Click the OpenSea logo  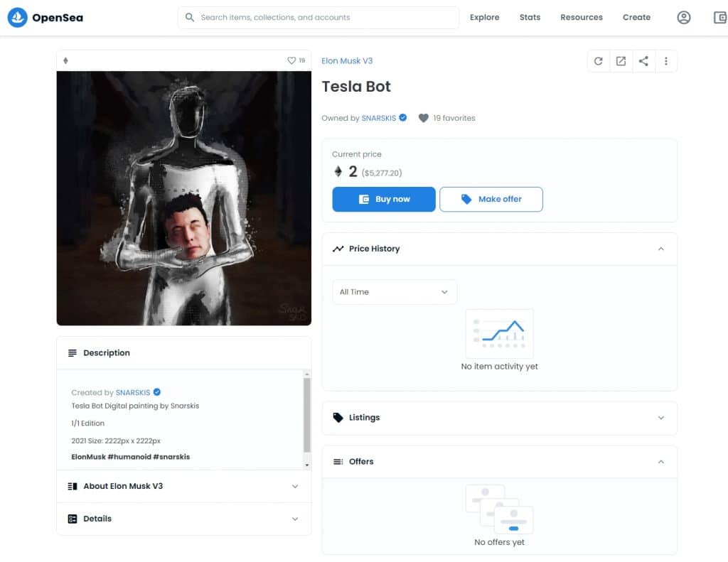pyautogui.click(x=45, y=18)
